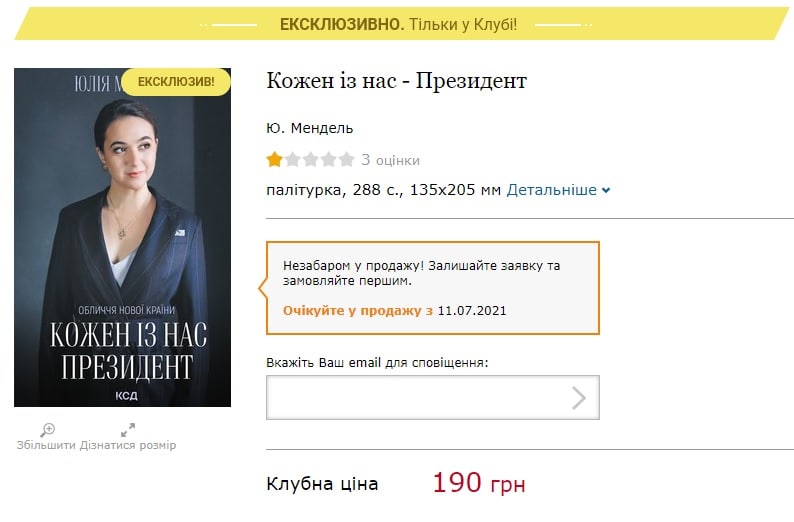Click the author name Ю. Мендель
Image resolution: width=794 pixels, height=522 pixels.
(309, 128)
